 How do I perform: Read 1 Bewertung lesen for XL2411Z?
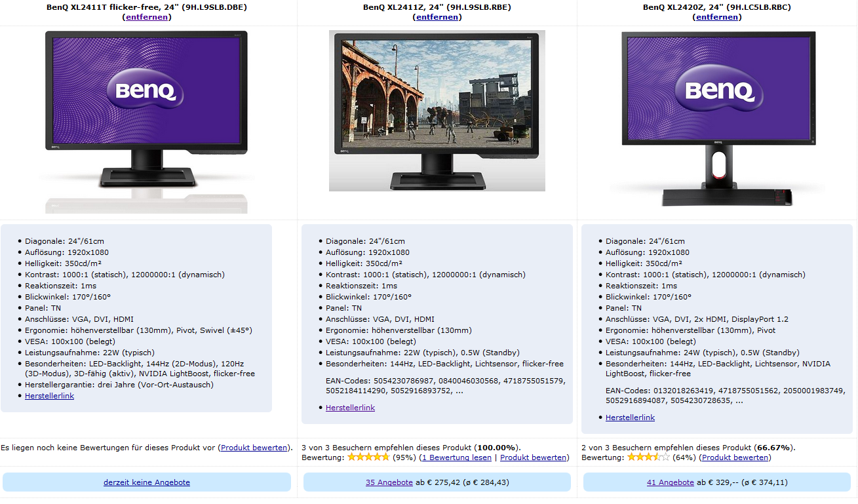[456, 457]
